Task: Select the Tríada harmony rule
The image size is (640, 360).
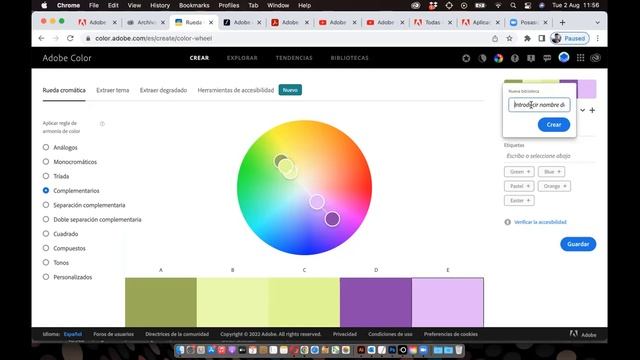Action: (x=46, y=176)
